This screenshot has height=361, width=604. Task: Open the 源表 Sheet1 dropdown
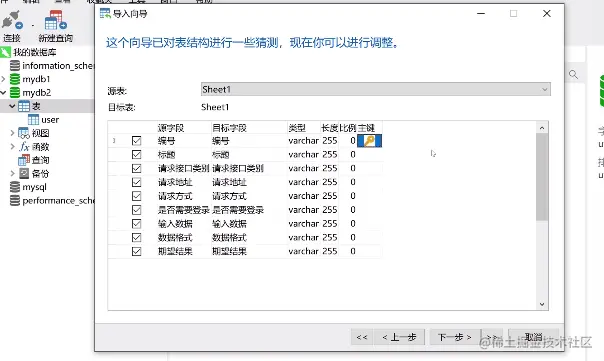pos(376,89)
